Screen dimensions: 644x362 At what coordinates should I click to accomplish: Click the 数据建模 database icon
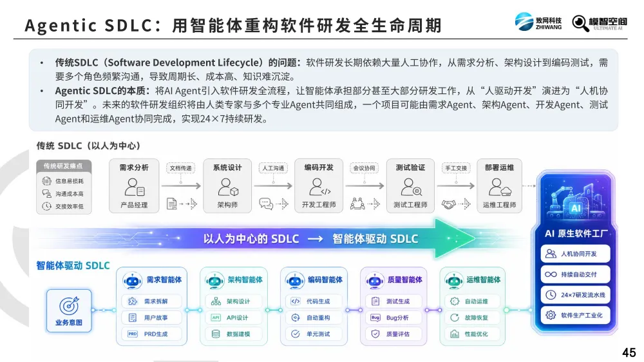click(x=216, y=334)
